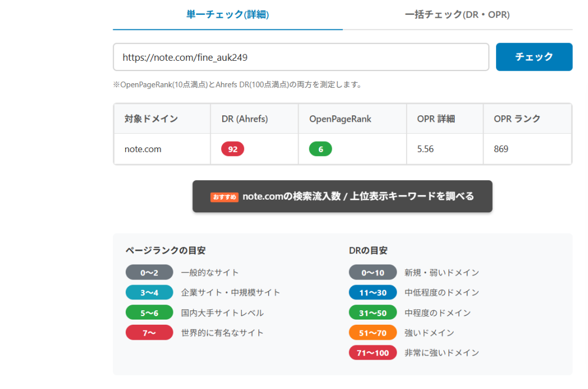Click the green 6 OpenPageRank badge

(x=320, y=149)
